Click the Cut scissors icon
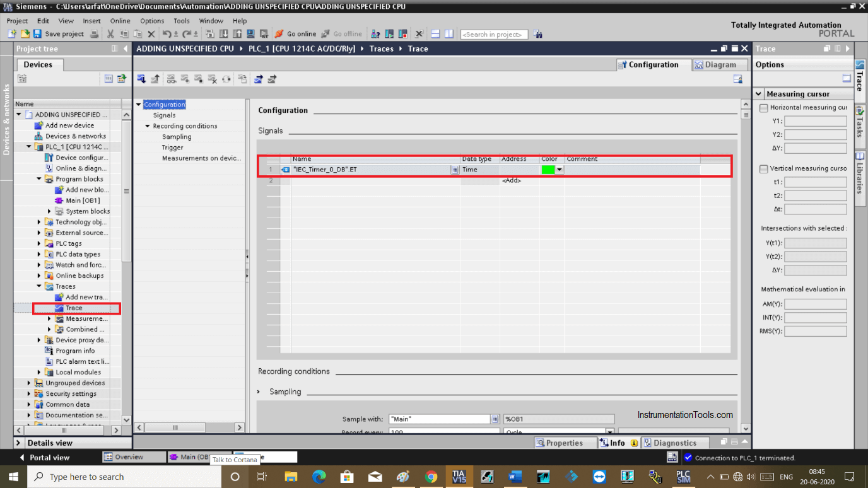The height and width of the screenshot is (488, 868). click(110, 34)
